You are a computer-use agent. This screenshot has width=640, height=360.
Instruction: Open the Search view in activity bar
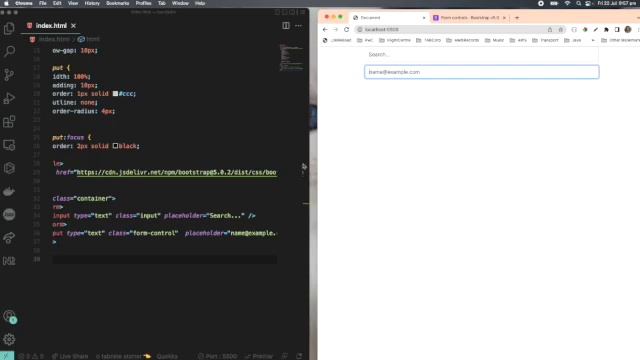point(9,51)
